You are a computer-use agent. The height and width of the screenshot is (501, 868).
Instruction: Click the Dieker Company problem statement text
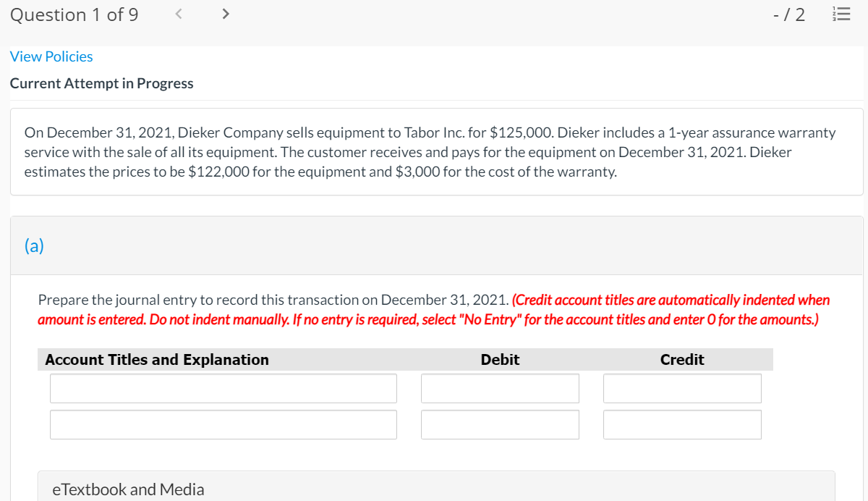430,152
